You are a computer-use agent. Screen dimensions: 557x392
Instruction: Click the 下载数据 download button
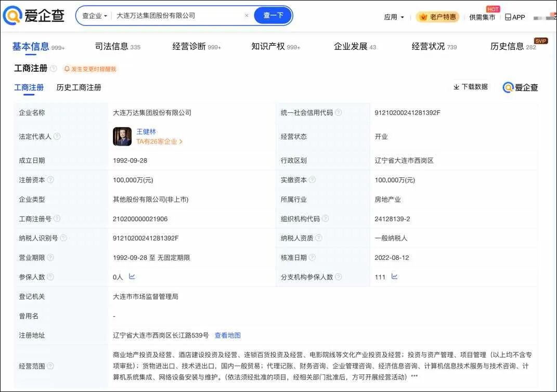coord(471,87)
